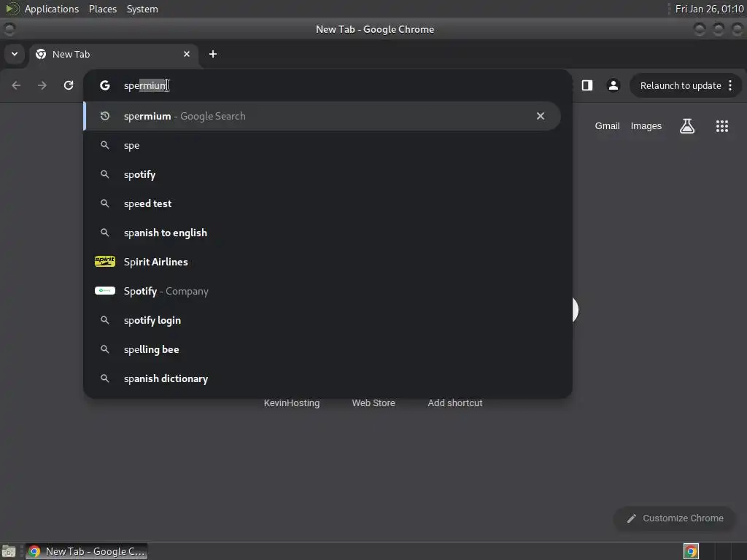Open the Images link

click(646, 125)
